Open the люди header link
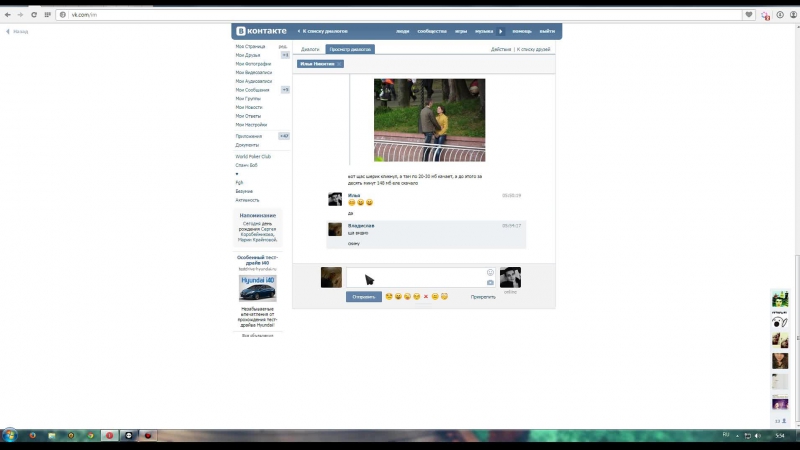The width and height of the screenshot is (800, 450). pyautogui.click(x=403, y=31)
